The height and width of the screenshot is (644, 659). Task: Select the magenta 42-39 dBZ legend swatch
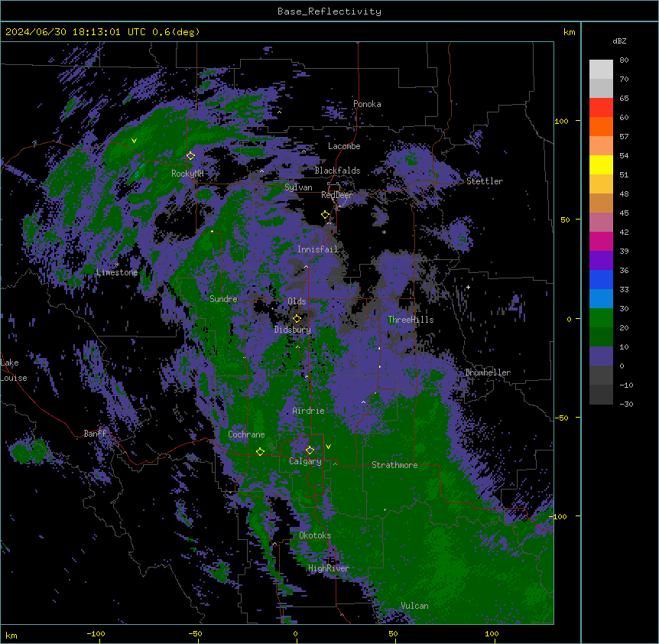coord(601,241)
